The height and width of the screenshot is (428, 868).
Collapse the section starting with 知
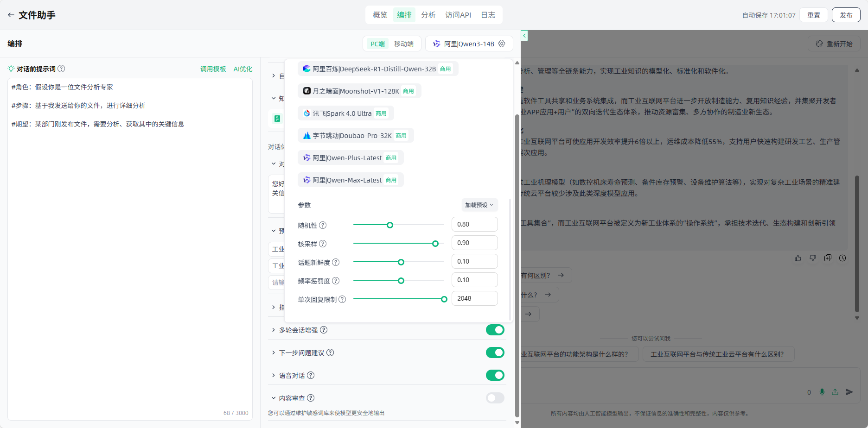click(274, 98)
